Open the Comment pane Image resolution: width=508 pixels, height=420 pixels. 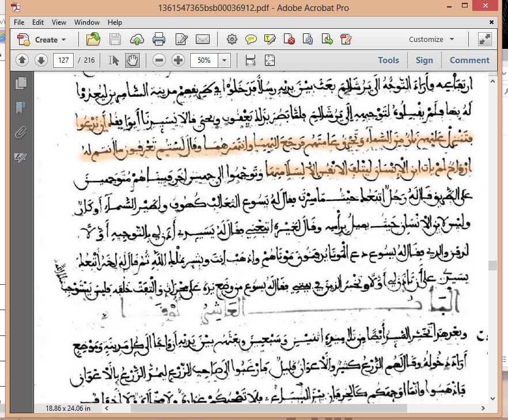469,60
